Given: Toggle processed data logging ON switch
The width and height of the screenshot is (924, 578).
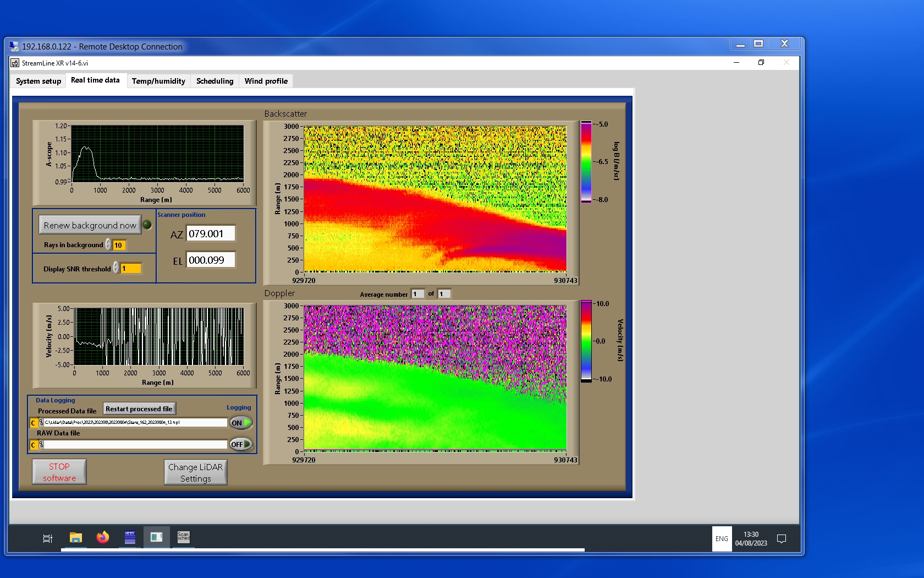Looking at the screenshot, I should (241, 423).
